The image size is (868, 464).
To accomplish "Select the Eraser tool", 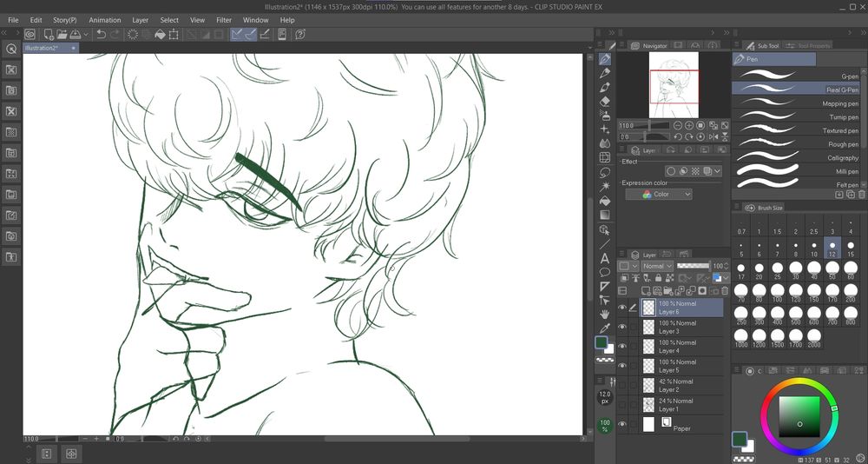I will (605, 102).
